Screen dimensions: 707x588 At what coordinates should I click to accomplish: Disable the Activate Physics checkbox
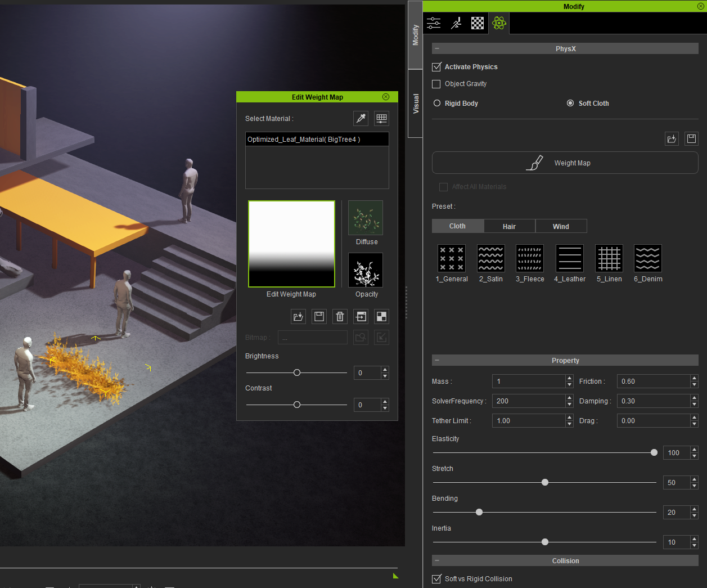coord(436,67)
